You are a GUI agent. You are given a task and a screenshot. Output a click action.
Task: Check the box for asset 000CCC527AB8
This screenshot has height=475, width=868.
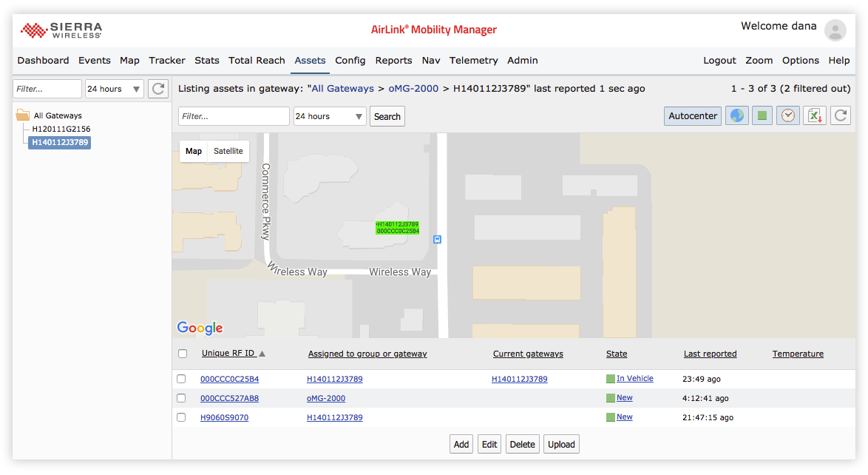181,398
